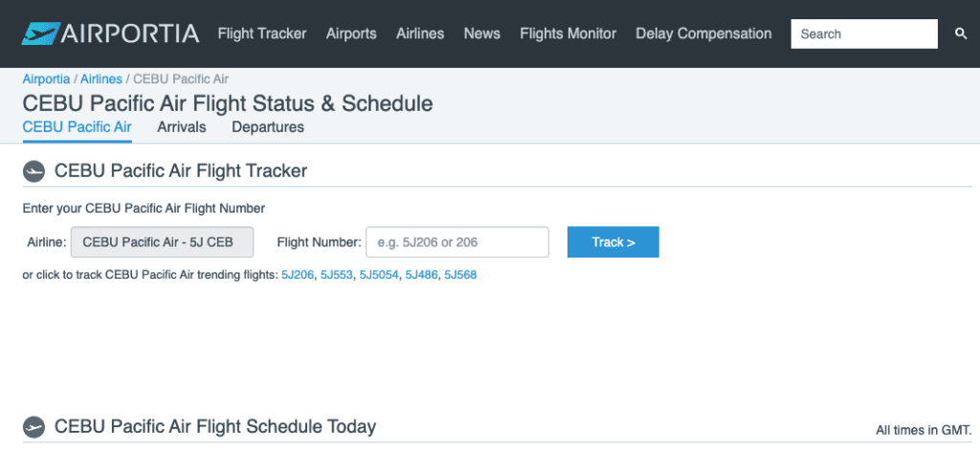980x451 pixels.
Task: Open Flights Monitor page
Action: point(568,34)
